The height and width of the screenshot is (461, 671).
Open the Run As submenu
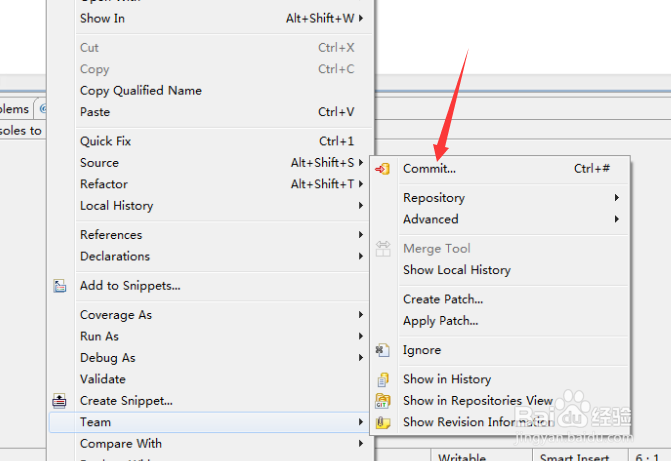[x=210, y=336]
